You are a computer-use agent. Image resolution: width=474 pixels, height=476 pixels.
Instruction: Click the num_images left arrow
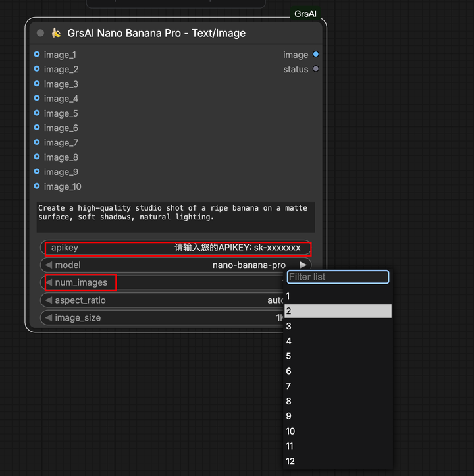pyautogui.click(x=48, y=282)
